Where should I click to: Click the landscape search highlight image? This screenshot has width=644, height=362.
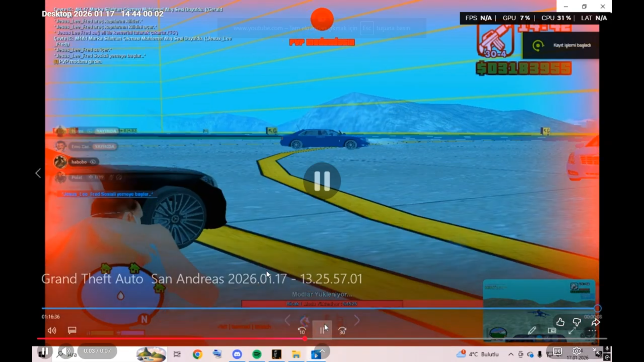point(151,354)
